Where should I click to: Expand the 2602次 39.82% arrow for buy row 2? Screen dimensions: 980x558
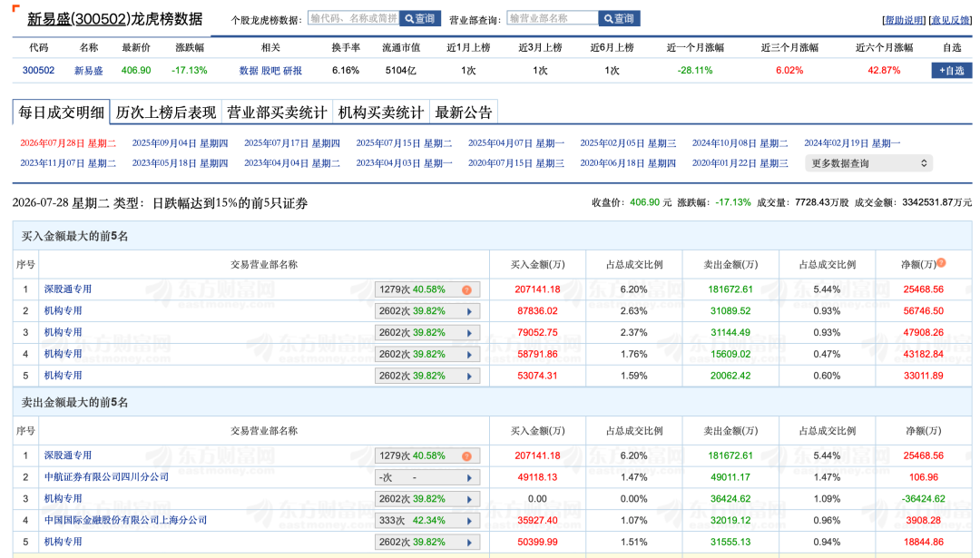[469, 311]
